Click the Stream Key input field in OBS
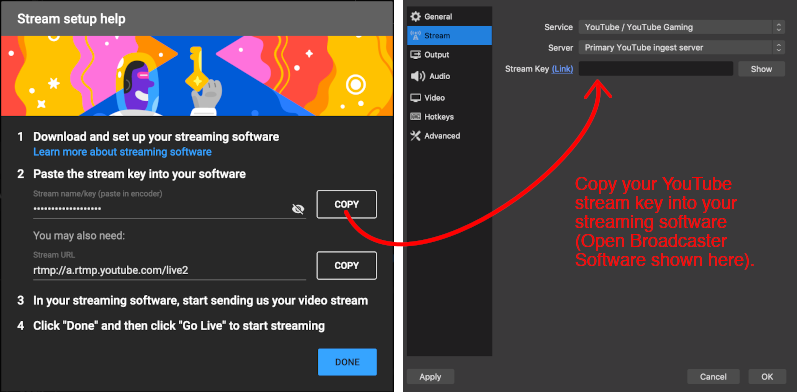 [656, 69]
